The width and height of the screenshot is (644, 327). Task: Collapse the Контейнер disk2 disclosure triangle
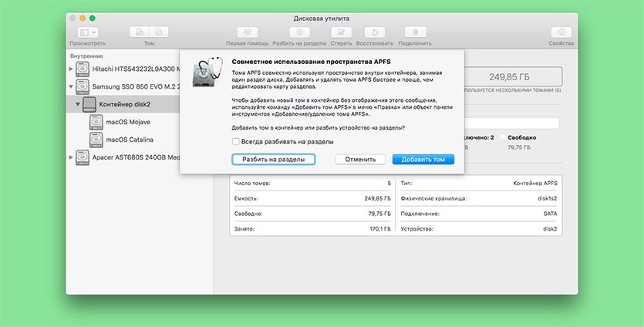click(78, 104)
